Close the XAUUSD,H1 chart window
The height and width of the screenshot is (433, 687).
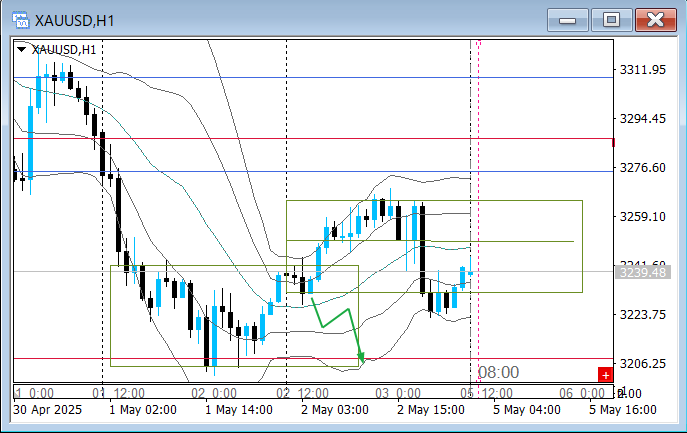pos(655,19)
